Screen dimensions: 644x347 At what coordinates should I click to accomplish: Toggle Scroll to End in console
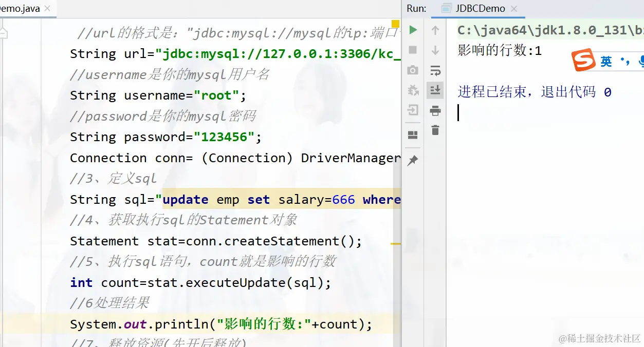(x=435, y=90)
